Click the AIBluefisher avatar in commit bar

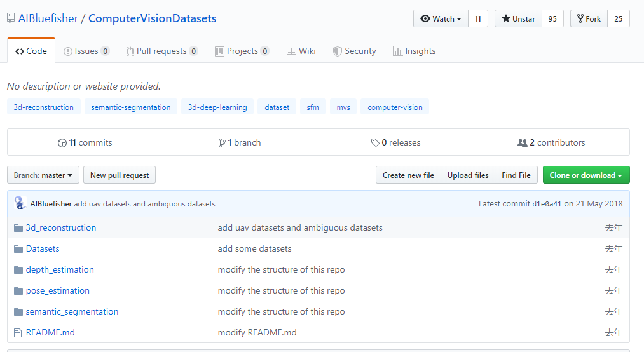[20, 203]
